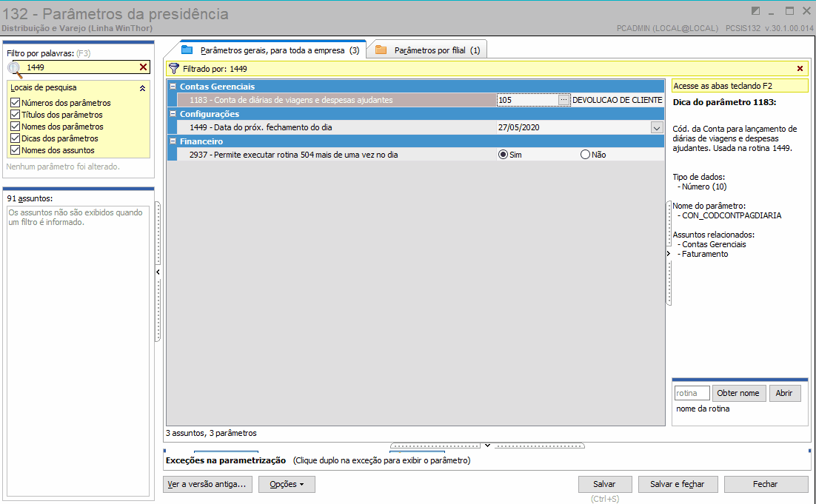This screenshot has height=504, width=816.
Task: Click the Salvar button
Action: coord(605,484)
